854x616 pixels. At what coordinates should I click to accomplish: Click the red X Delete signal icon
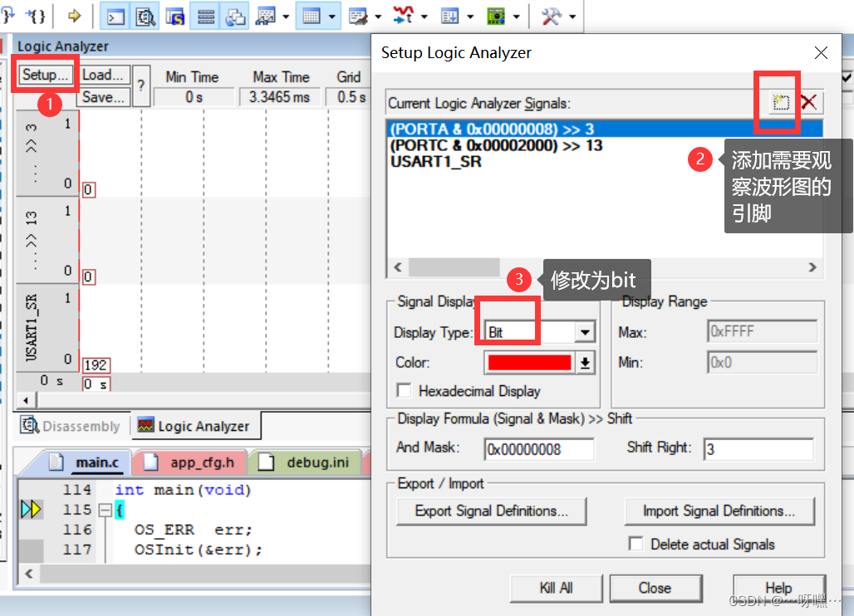[x=809, y=102]
